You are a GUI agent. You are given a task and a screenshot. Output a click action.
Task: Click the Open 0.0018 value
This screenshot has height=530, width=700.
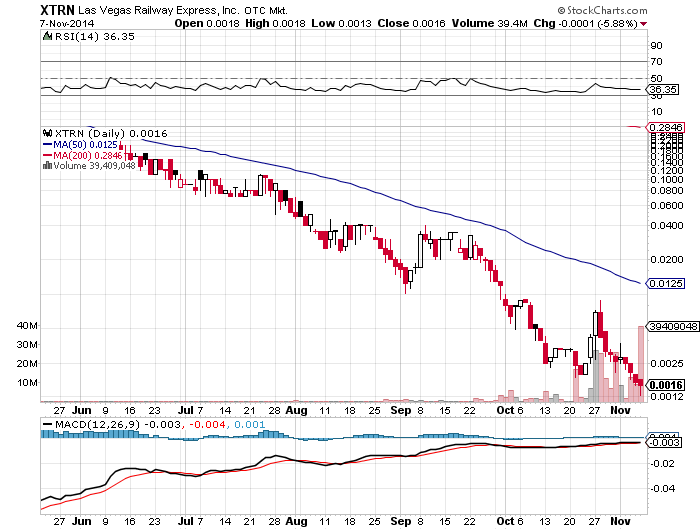pos(207,23)
